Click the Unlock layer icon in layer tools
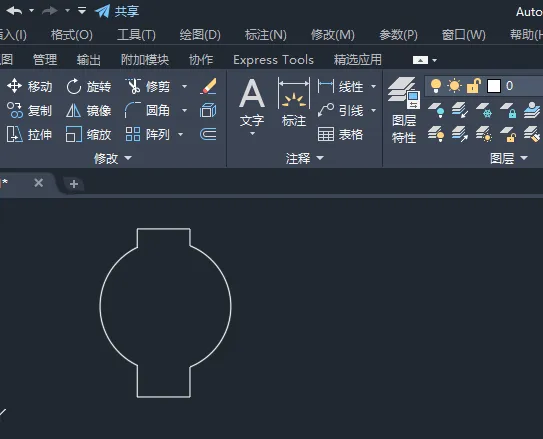Image resolution: width=543 pixels, height=439 pixels. coord(508,134)
